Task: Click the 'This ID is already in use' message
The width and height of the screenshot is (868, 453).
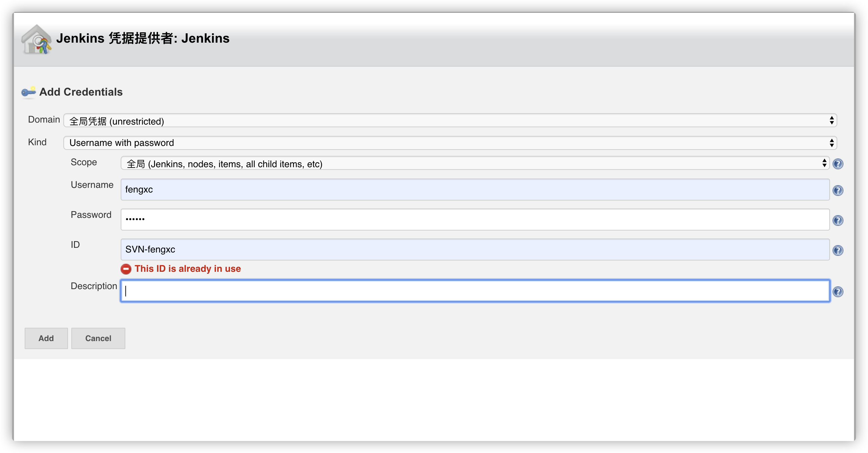Action: pos(188,269)
